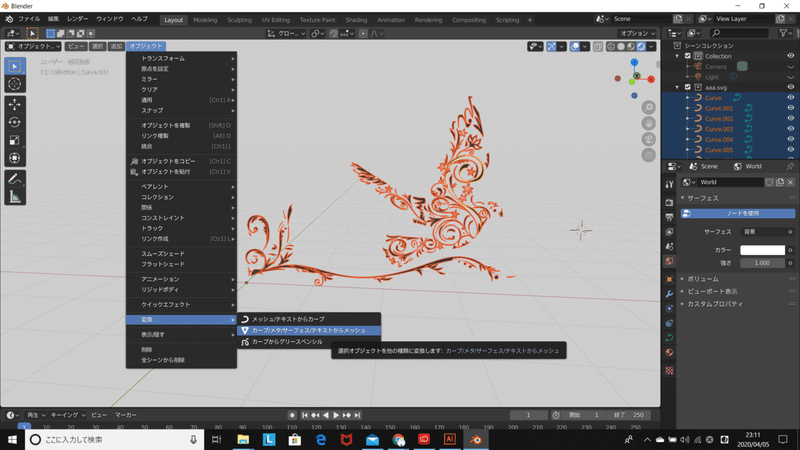This screenshot has width=800, height=450.
Task: Toggle visibility of Collection in outliner
Action: 790,56
